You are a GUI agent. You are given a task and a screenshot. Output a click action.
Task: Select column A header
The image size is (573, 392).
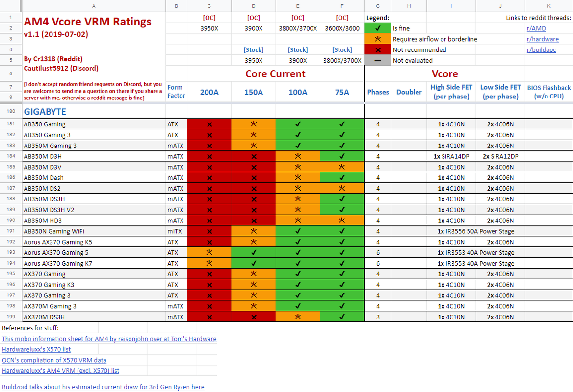(94, 6)
